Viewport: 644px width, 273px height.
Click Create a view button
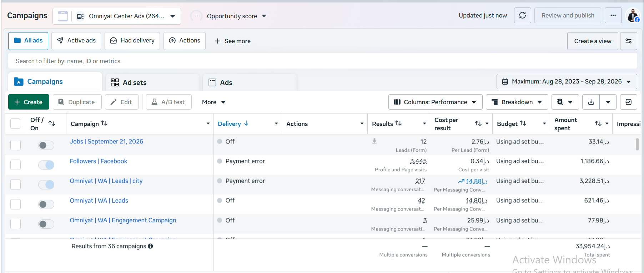pos(593,41)
